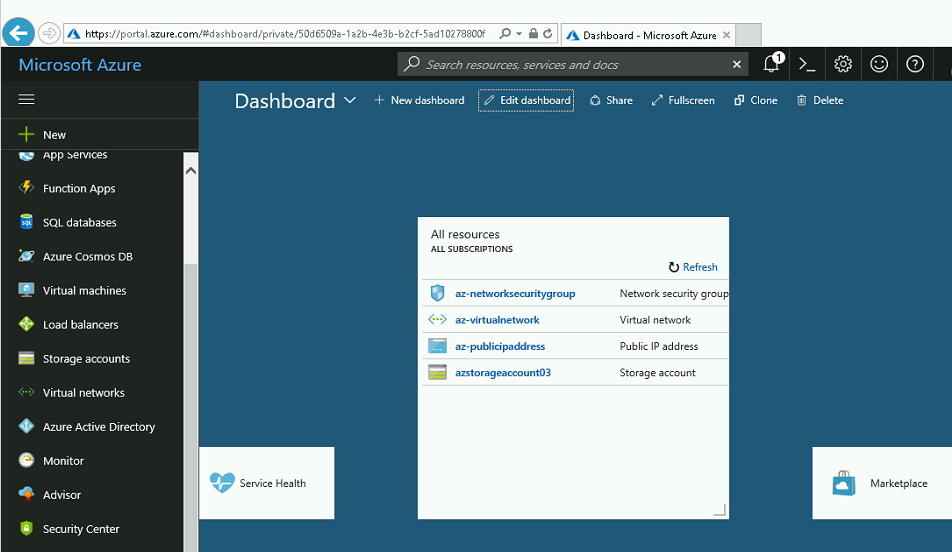Click the browser URL address field
Image resolution: width=952 pixels, height=552 pixels.
[x=285, y=33]
